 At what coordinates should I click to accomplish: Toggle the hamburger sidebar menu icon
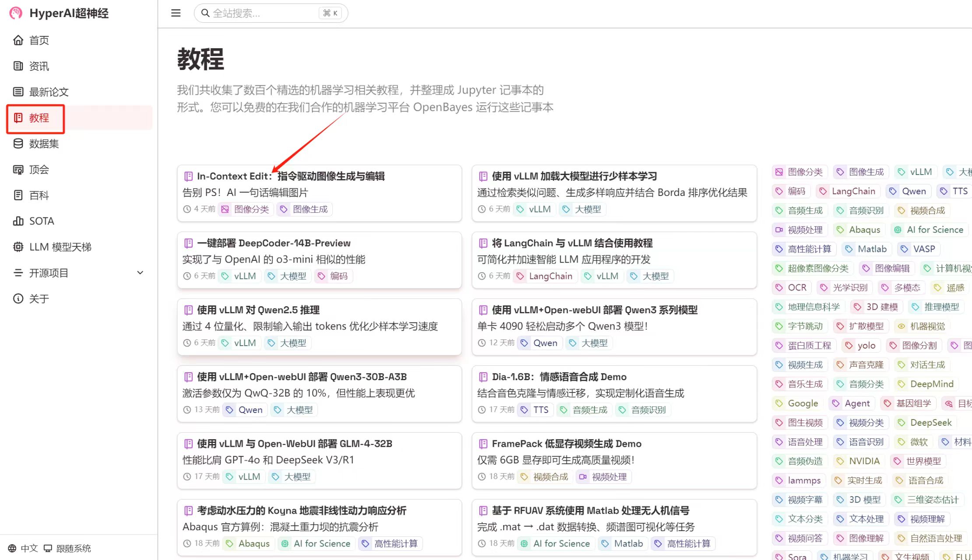[x=176, y=13]
